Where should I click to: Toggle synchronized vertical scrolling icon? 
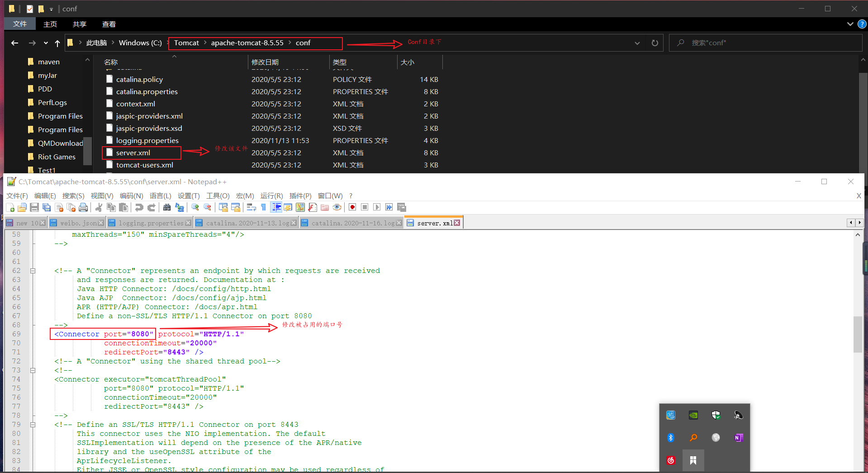coord(223,207)
